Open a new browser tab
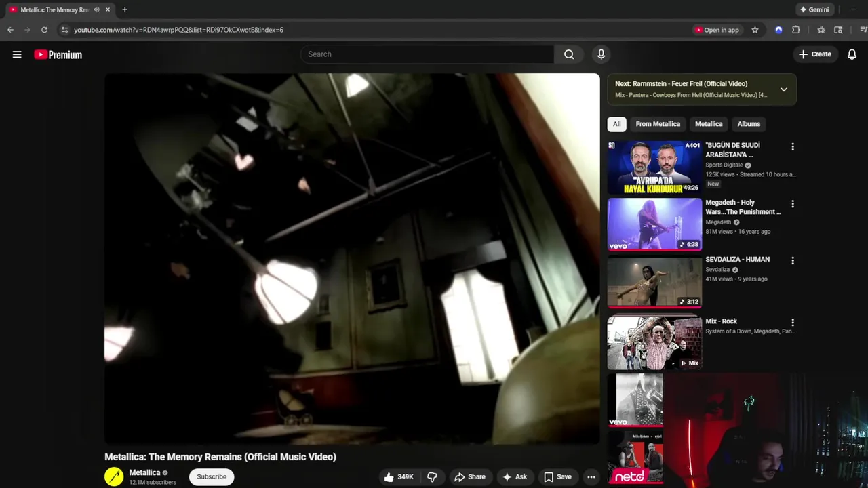This screenshot has width=868, height=488. coord(125,9)
